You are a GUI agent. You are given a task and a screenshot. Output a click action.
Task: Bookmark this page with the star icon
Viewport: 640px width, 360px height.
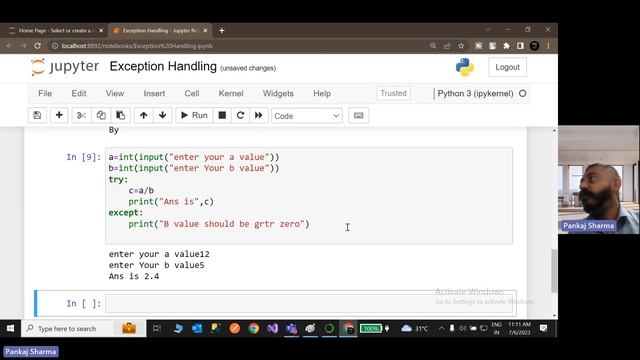461,46
